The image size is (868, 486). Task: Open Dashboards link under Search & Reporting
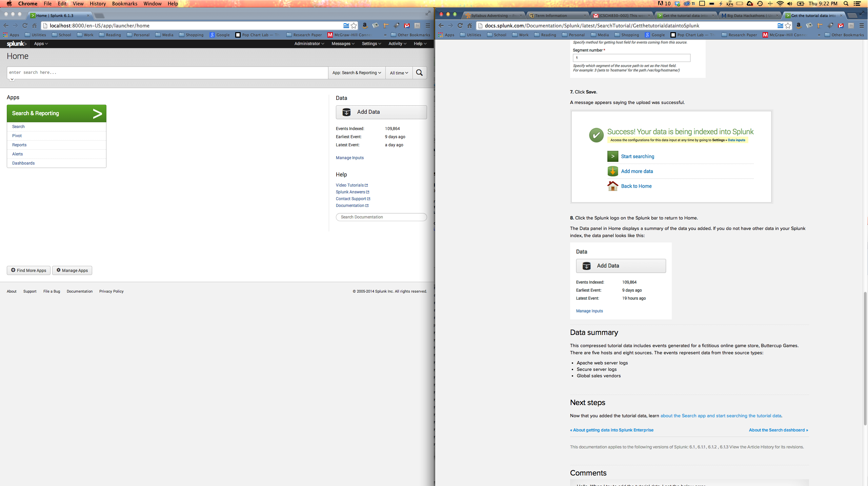pyautogui.click(x=23, y=163)
